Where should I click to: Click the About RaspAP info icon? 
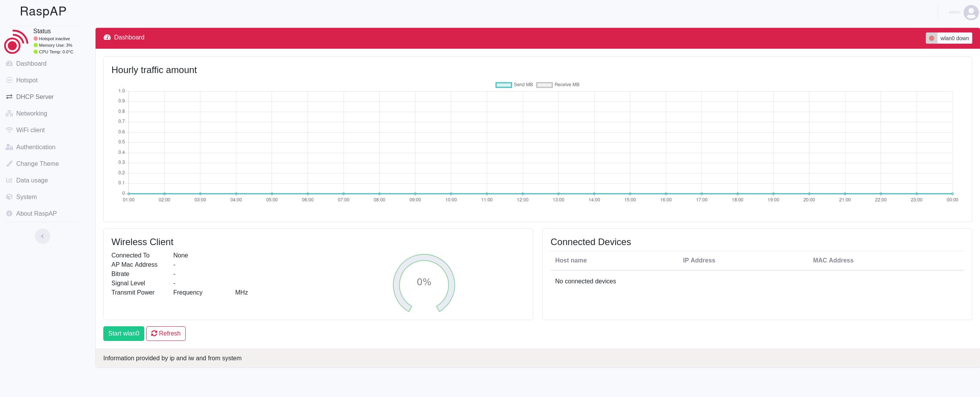pos(9,214)
